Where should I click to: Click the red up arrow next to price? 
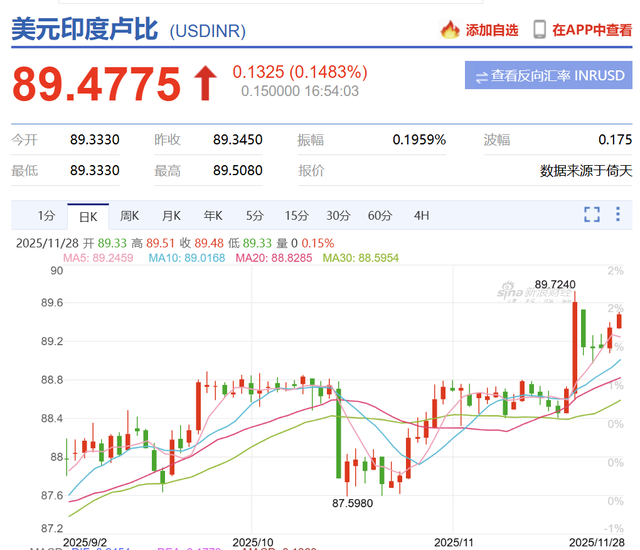(x=205, y=82)
